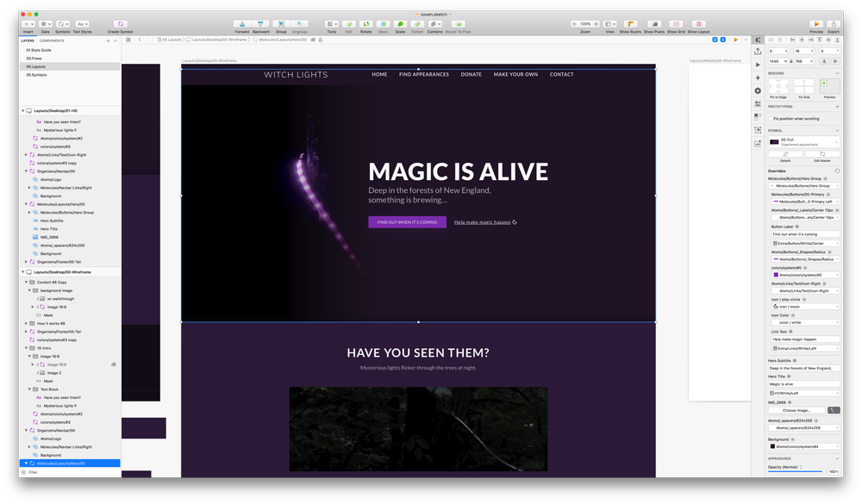Screen dimensions: 862x504
Task: Go back with breadcrumb arrow
Action: coord(140,40)
